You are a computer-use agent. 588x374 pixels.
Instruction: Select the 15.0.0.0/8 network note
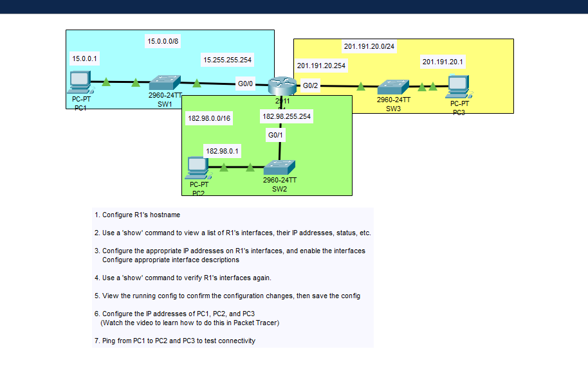[x=163, y=40]
